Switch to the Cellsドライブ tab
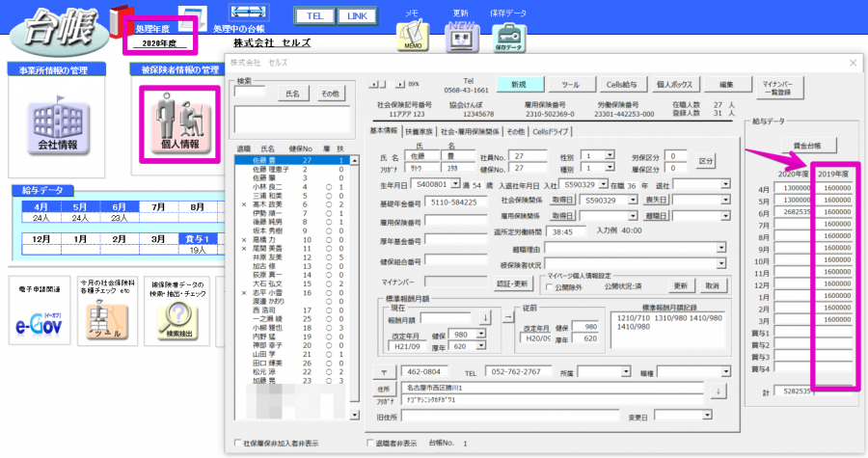This screenshot has width=868, height=458. coord(551,132)
